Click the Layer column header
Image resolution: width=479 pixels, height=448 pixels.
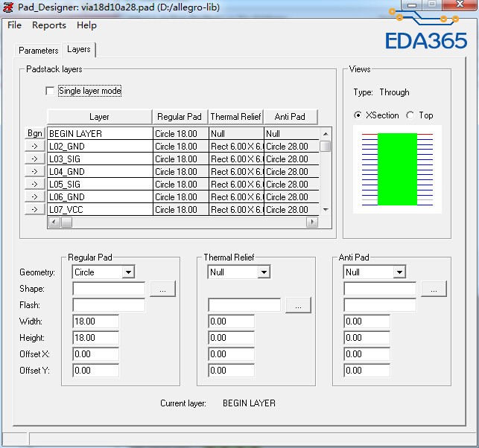click(x=100, y=117)
